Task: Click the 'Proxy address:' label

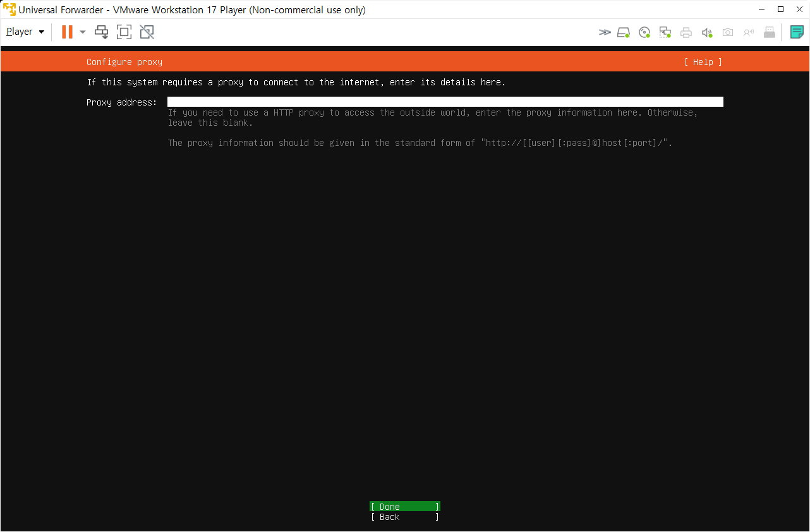Action: (121, 102)
